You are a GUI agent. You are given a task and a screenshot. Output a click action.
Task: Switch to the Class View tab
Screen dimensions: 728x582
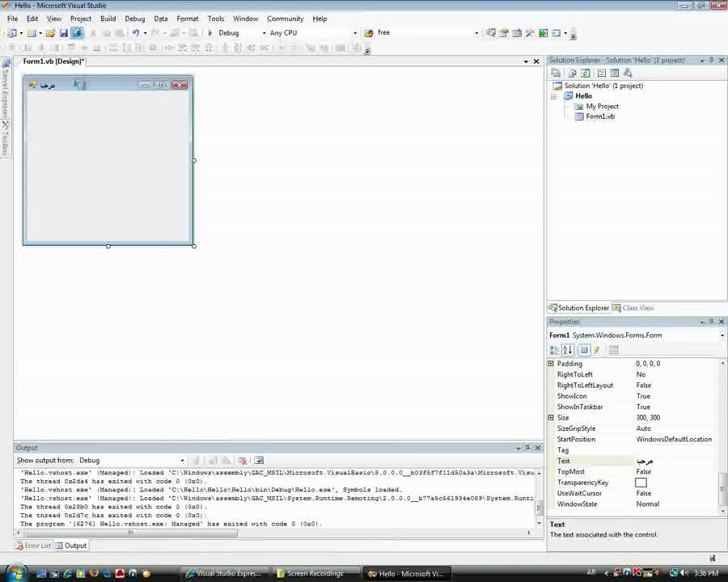coord(633,308)
